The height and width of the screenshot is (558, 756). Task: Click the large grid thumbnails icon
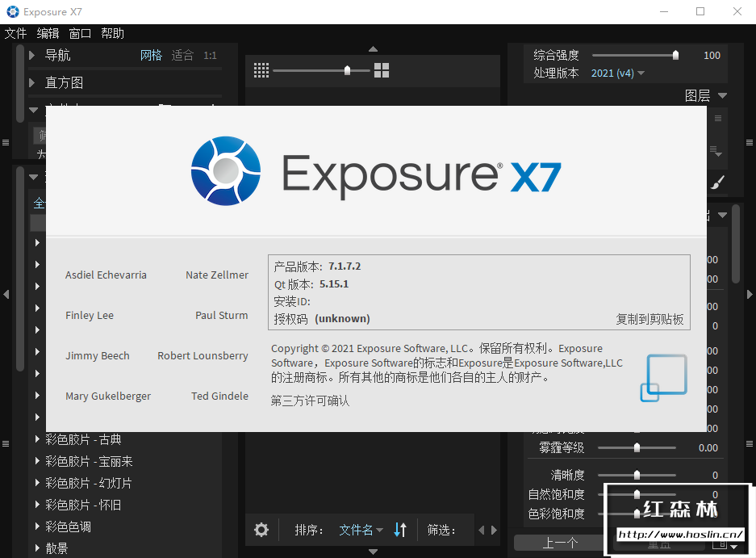click(x=382, y=70)
